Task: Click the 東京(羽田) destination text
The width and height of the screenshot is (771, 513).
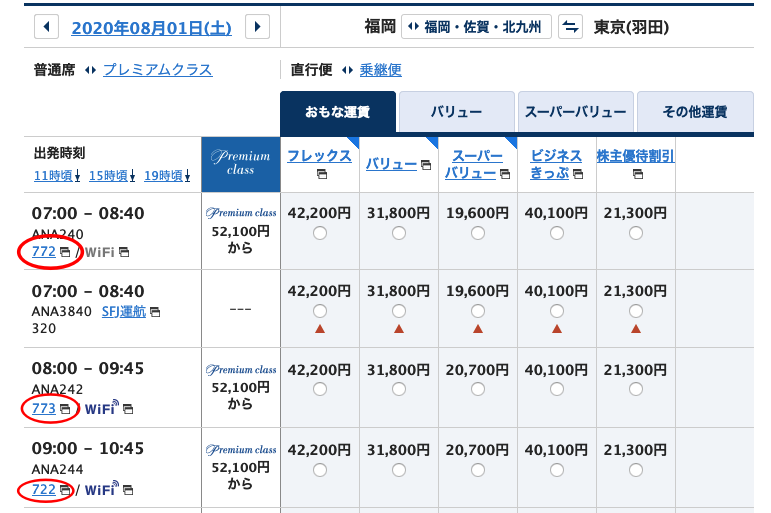Action: [631, 27]
